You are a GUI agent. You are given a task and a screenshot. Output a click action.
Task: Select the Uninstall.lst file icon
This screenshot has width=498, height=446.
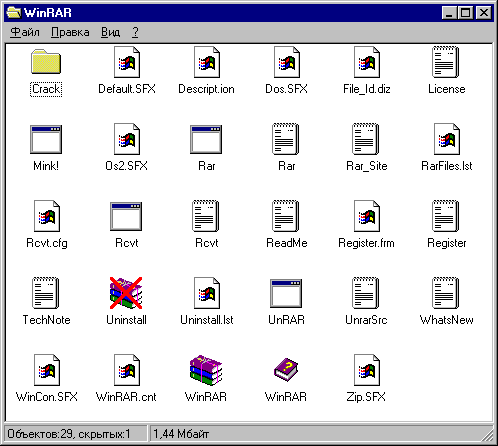pyautogui.click(x=207, y=293)
